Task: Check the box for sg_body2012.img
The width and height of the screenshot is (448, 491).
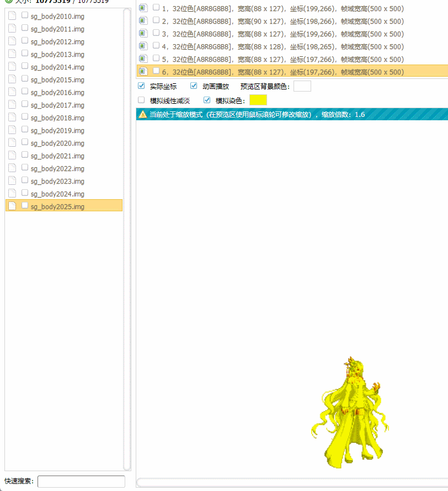Action: click(x=25, y=41)
